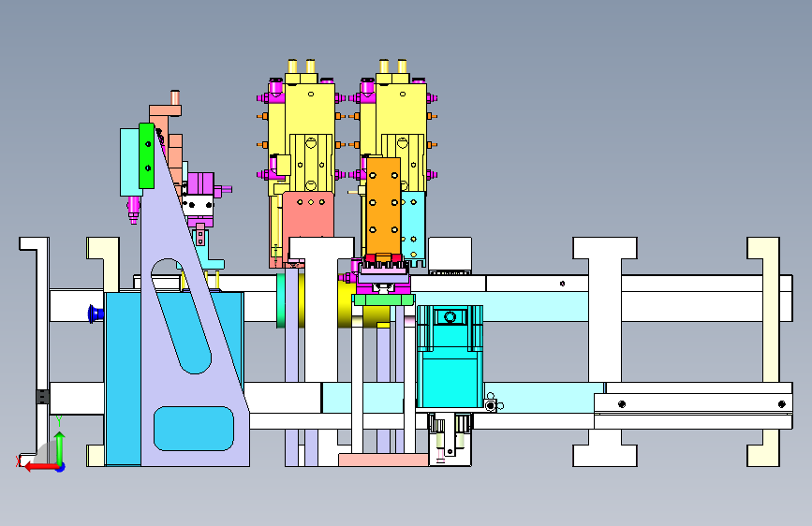Select the light green plate under the magenta clamp
812x526 pixels.
pos(383,300)
